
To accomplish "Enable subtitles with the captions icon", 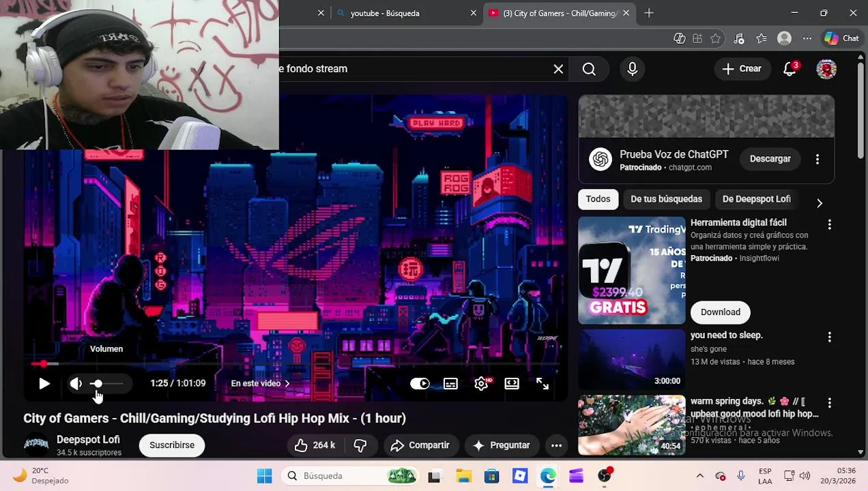I will tap(450, 384).
